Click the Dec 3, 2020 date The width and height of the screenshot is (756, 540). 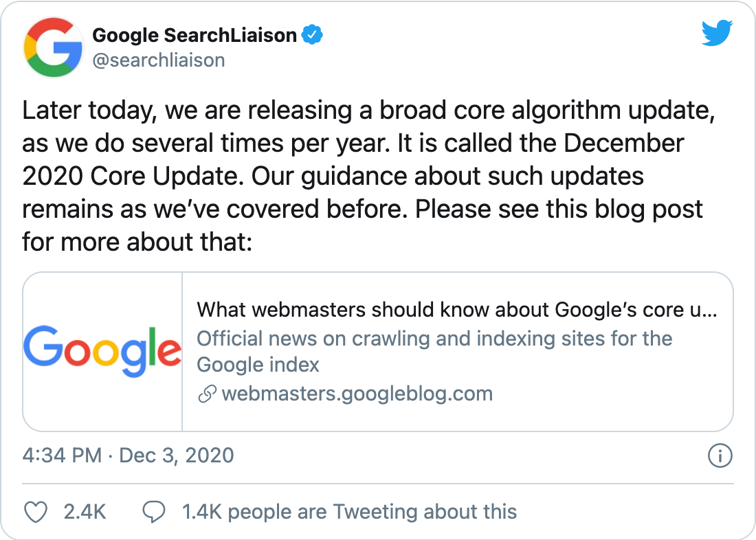point(177,455)
